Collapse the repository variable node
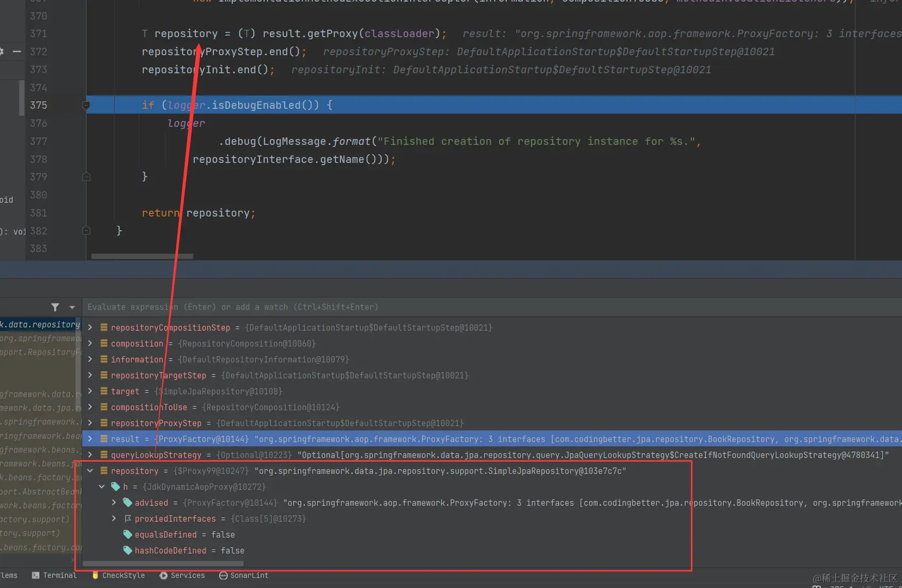 90,471
